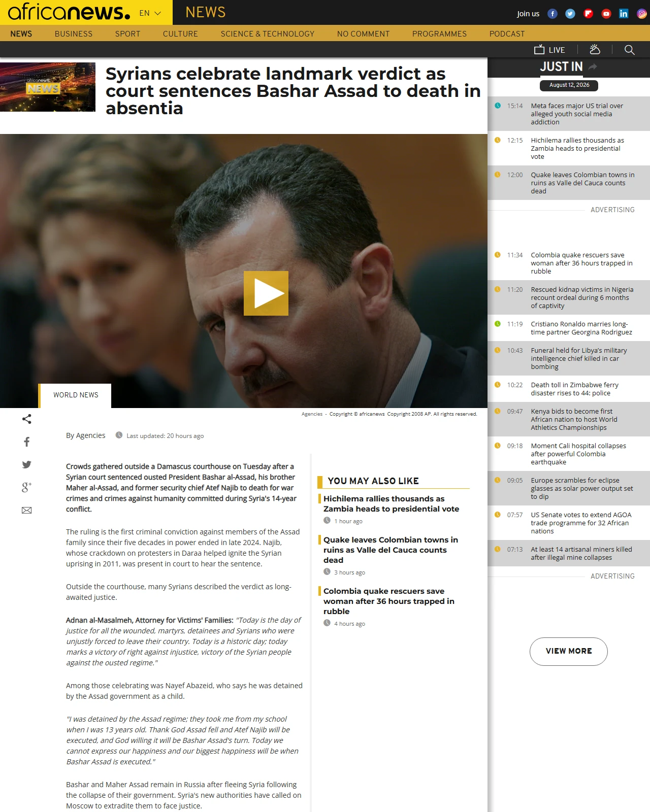Click 'Last updated: 20 hours ago' text
The height and width of the screenshot is (812, 650).
(165, 436)
